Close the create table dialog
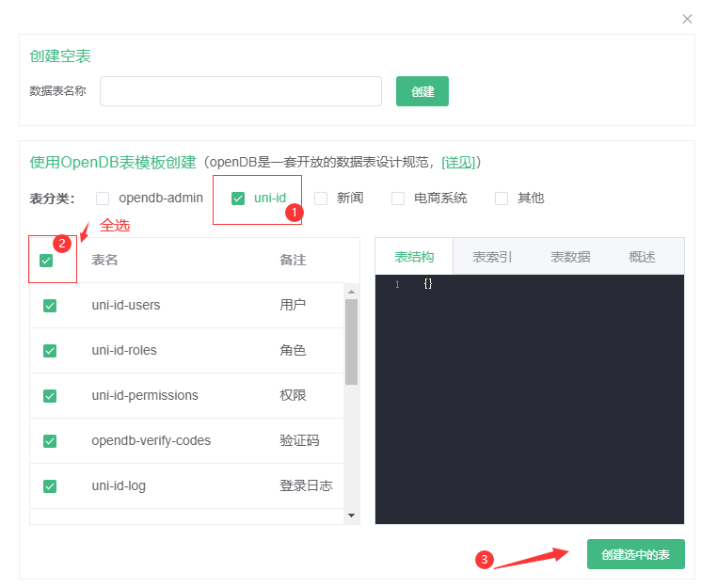 (687, 19)
